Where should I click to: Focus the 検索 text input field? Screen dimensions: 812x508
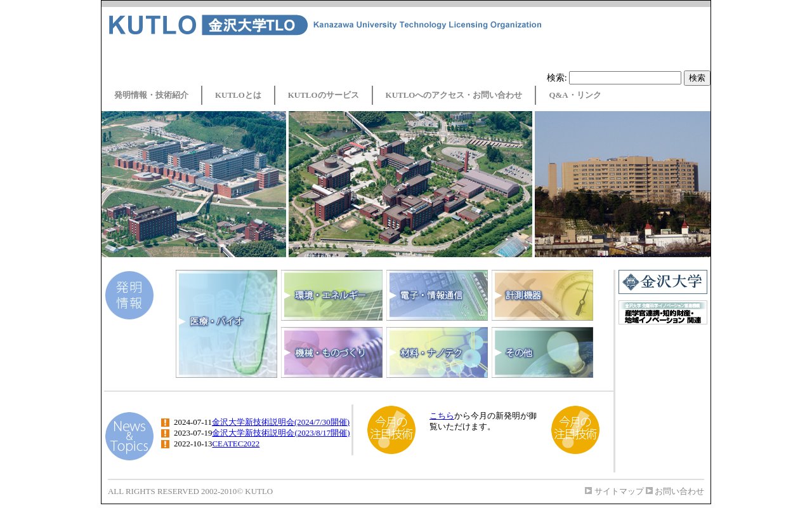pos(625,78)
